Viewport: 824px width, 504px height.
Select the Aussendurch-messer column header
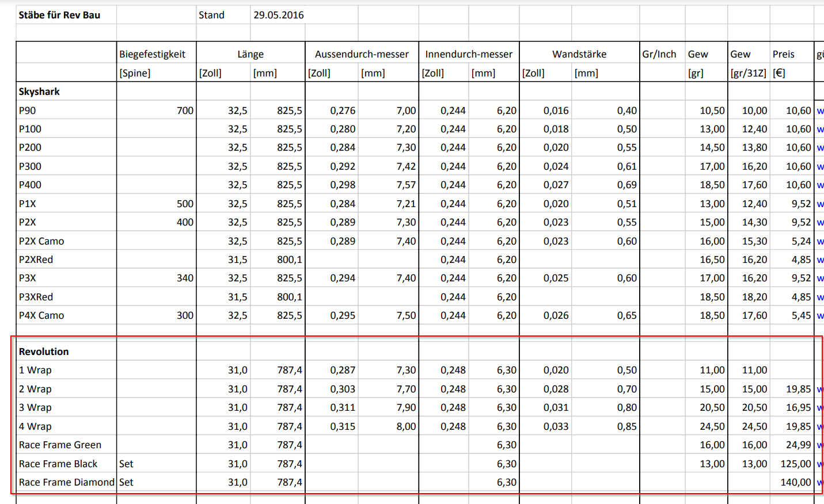point(362,54)
